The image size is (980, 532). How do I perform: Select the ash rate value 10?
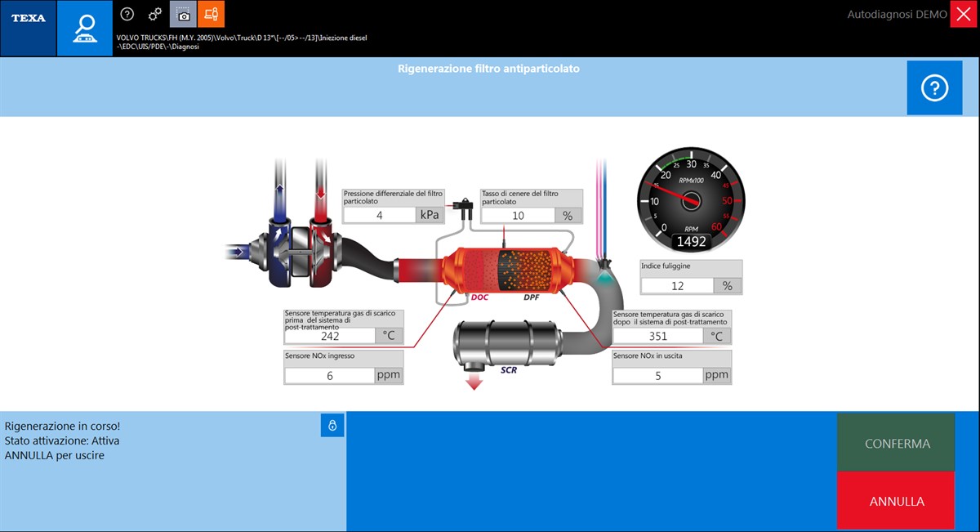518,215
